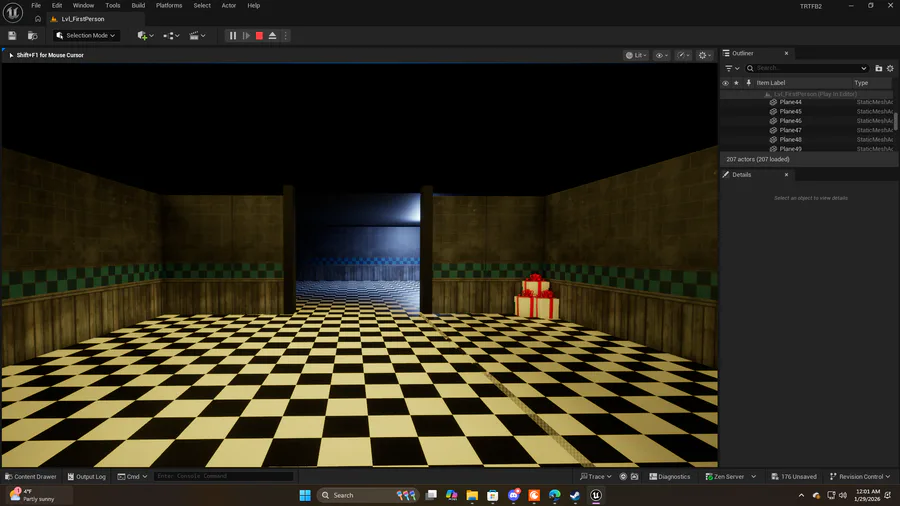
Task: Open the File menu
Action: click(36, 5)
